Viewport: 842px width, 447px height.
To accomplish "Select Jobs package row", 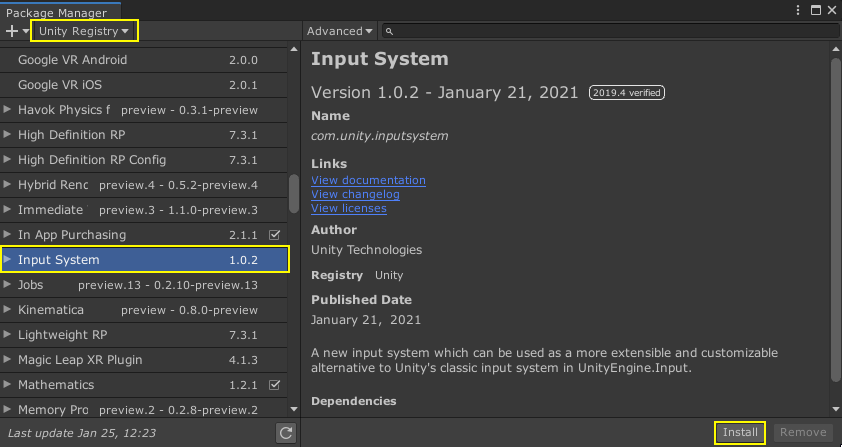I will [143, 285].
